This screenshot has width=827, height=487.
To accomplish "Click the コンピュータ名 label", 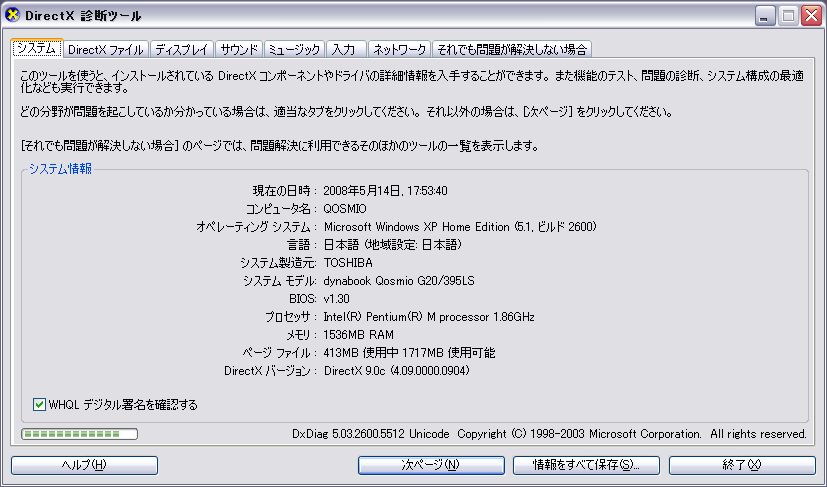I will pyautogui.click(x=282, y=209).
